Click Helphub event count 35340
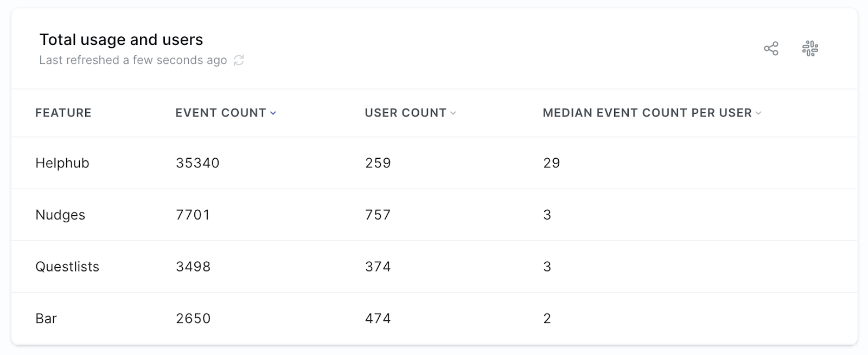Viewport: 868px width, 355px height. 197,163
